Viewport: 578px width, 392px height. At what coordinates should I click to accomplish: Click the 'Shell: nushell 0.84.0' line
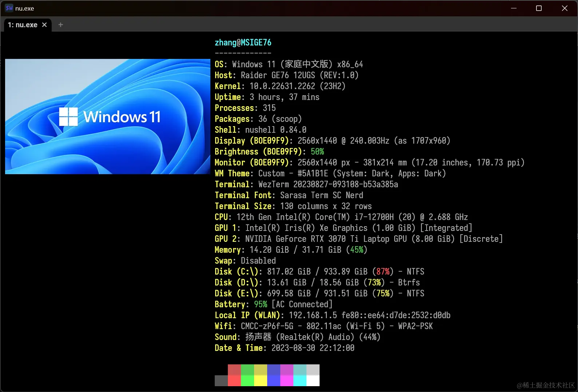tap(261, 130)
